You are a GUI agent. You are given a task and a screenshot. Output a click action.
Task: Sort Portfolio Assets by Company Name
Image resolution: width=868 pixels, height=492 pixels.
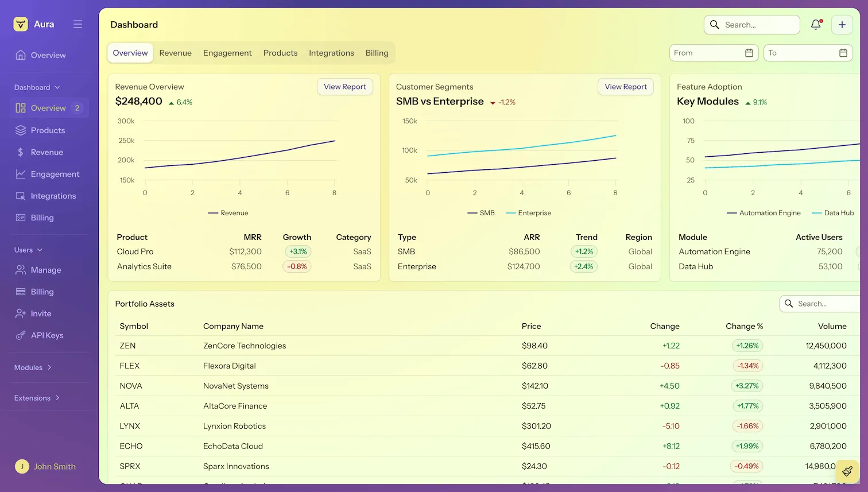[x=233, y=326]
